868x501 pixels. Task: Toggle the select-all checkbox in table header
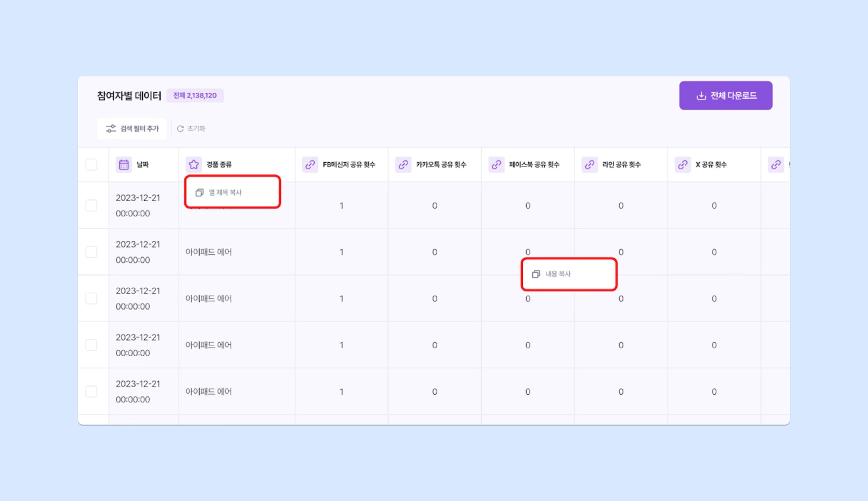[91, 164]
